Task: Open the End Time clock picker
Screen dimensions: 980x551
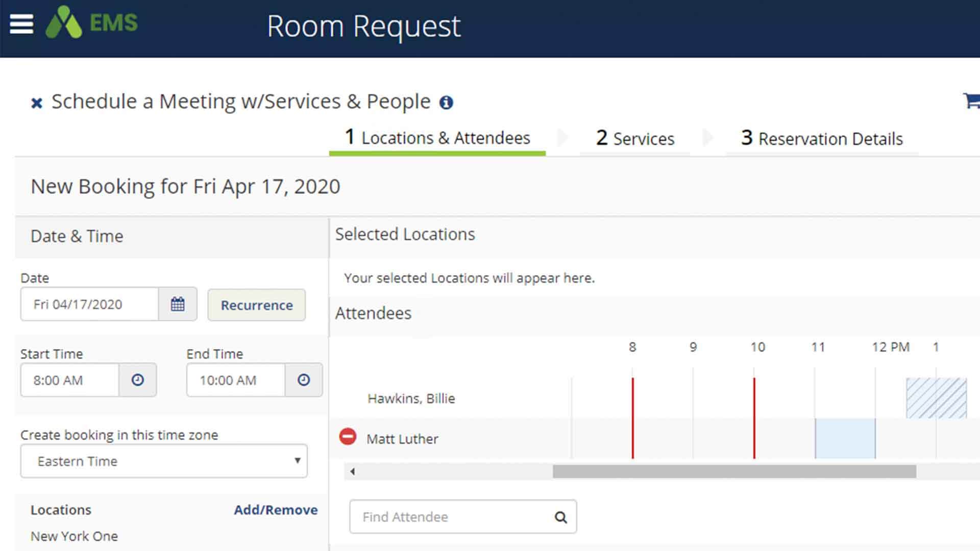Action: point(304,380)
